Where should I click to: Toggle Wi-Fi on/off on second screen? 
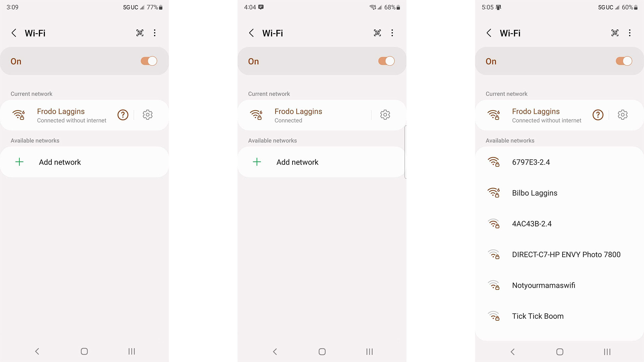[x=385, y=61]
